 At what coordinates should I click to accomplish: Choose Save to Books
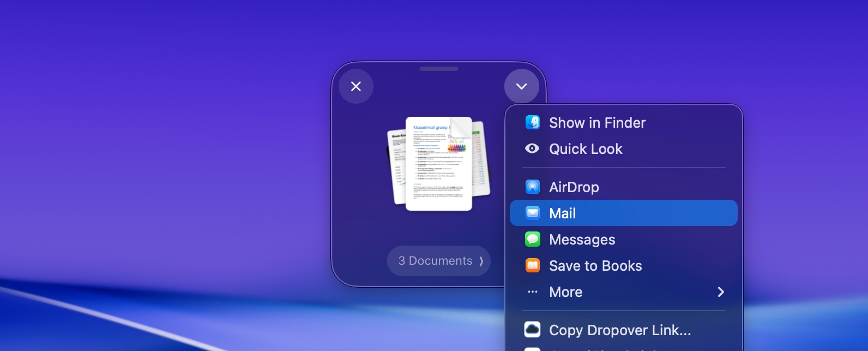(x=623, y=266)
